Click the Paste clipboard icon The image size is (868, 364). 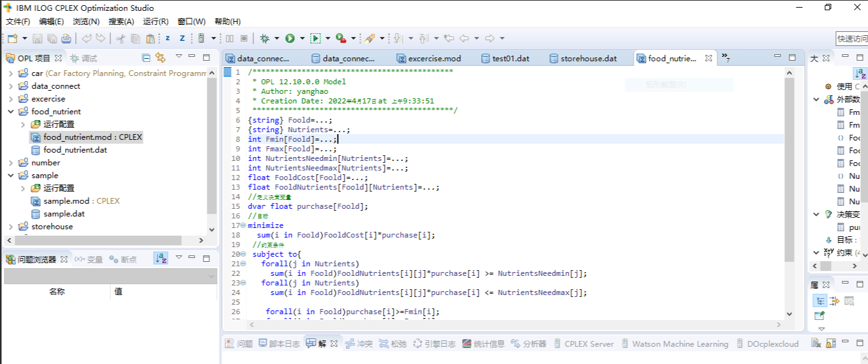coord(149,38)
